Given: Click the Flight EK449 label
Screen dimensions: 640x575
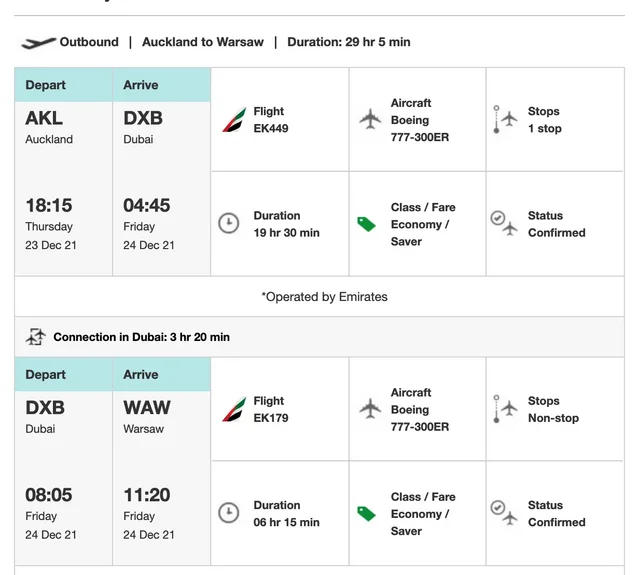Looking at the screenshot, I should click(x=271, y=120).
